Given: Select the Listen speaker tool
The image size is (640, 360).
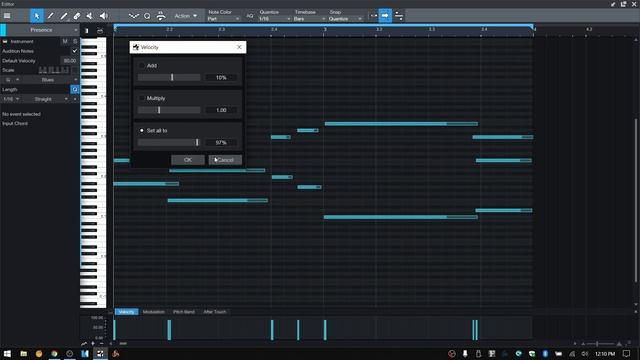Looking at the screenshot, I should tap(104, 16).
